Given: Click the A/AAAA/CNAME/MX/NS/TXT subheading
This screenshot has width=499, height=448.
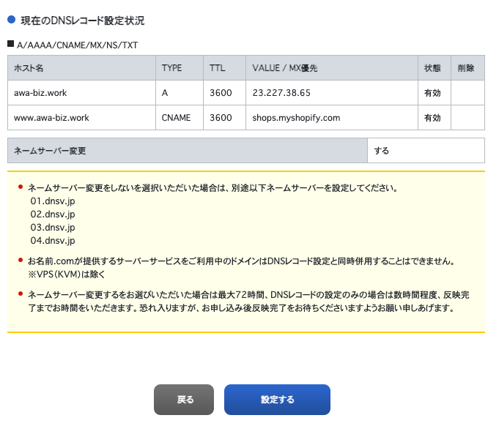Looking at the screenshot, I should (77, 45).
